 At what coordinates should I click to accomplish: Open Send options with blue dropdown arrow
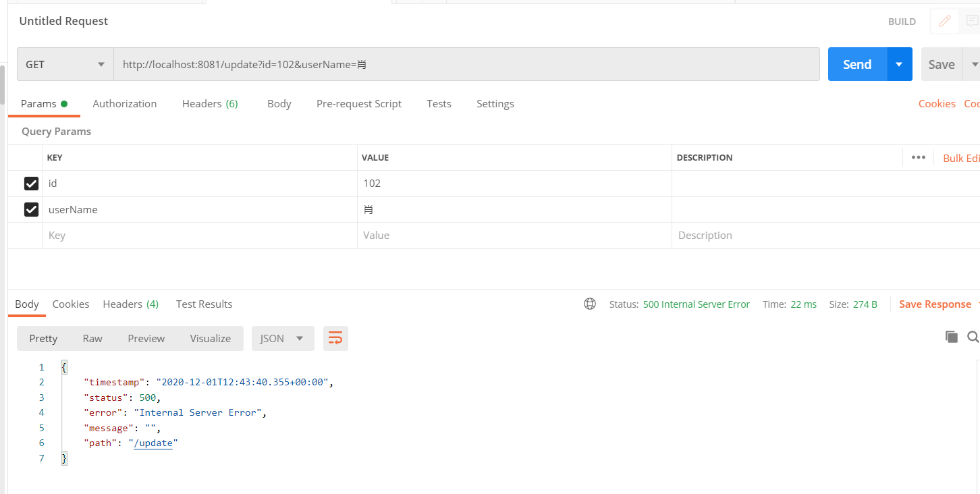click(899, 63)
